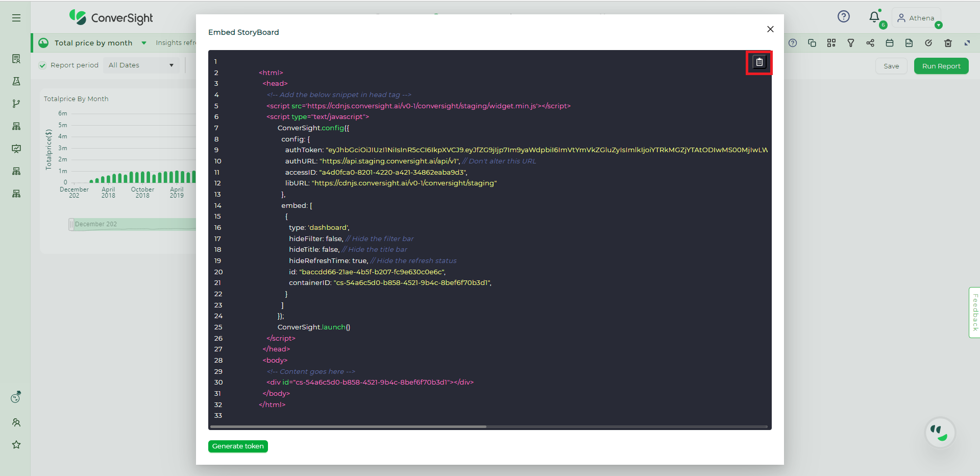980x476 pixels.
Task: Click the widgets grid toolbar icon
Action: 831,43
